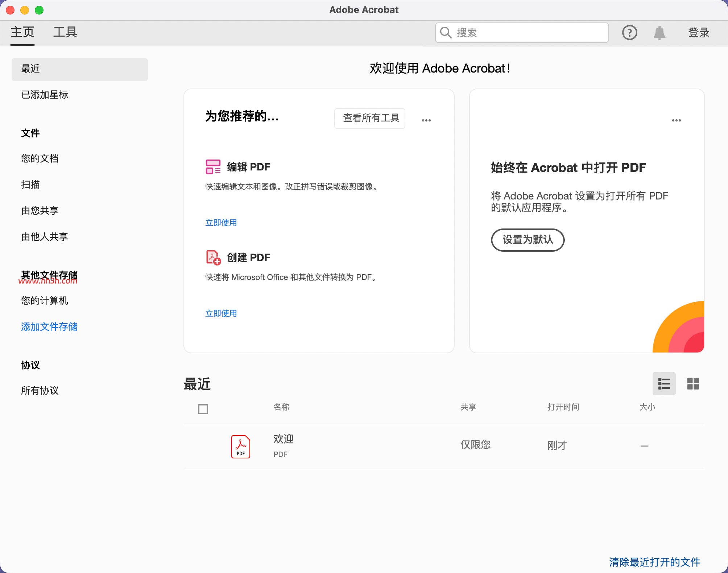Switch to the 主页 tab
This screenshot has height=573, width=728.
[x=22, y=33]
